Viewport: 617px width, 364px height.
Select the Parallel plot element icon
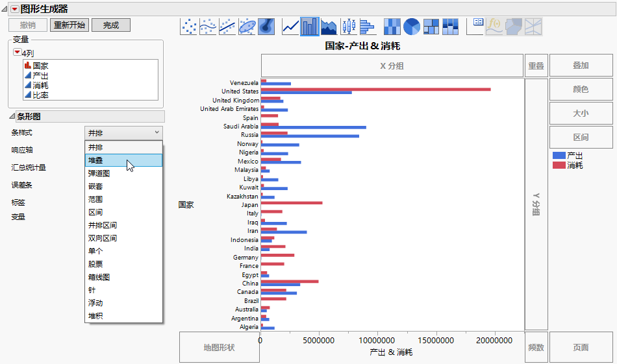(533, 27)
